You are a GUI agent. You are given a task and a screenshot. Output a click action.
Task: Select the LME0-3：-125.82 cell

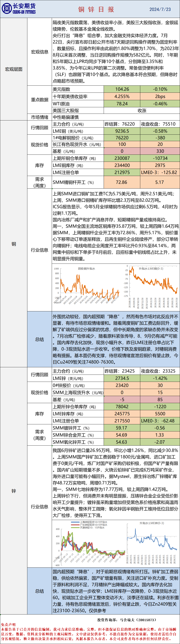pyautogui.click(x=160, y=172)
